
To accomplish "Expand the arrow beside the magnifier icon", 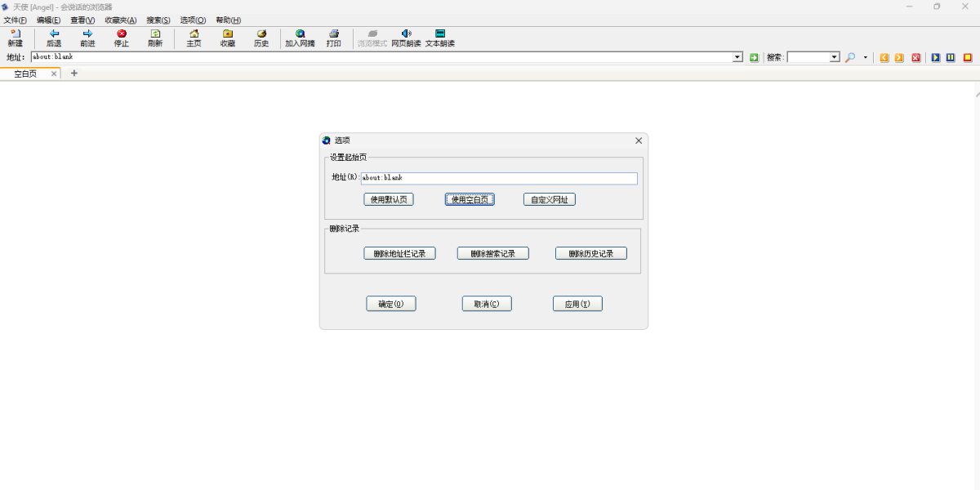I will [865, 57].
